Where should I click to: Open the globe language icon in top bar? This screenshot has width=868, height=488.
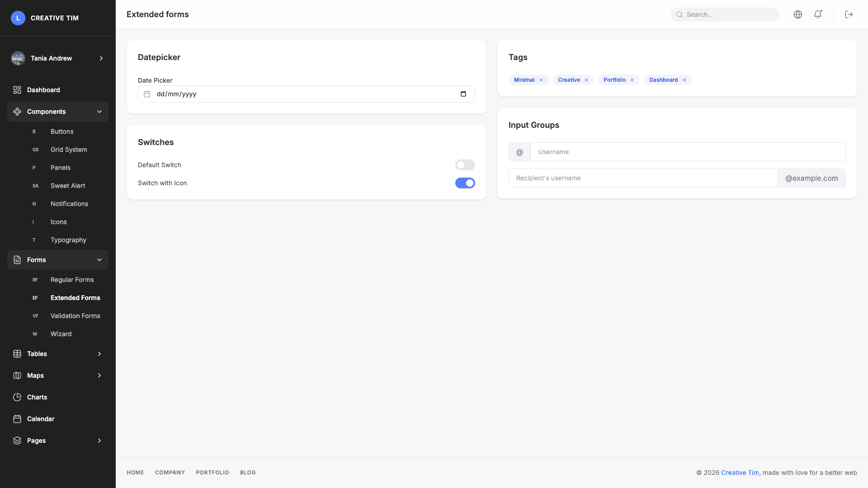tap(798, 14)
